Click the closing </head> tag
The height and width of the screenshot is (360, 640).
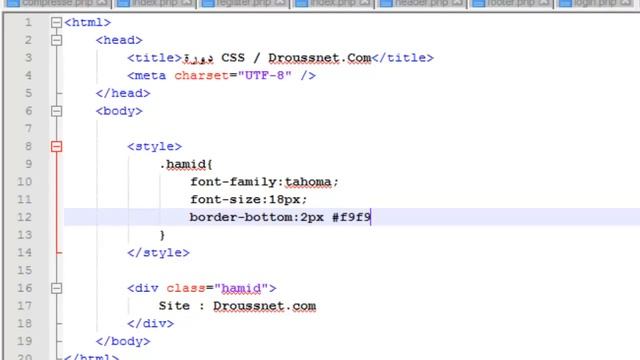pos(123,93)
